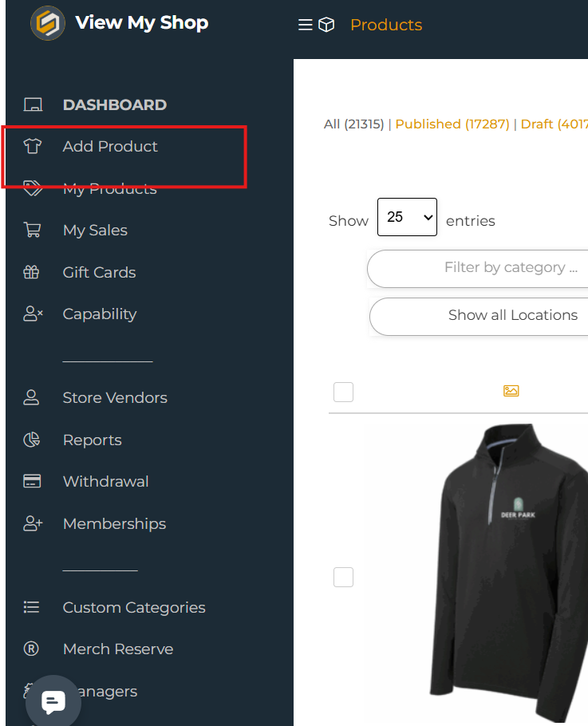The width and height of the screenshot is (588, 726).
Task: Open the chat support bubble
Action: (x=53, y=702)
